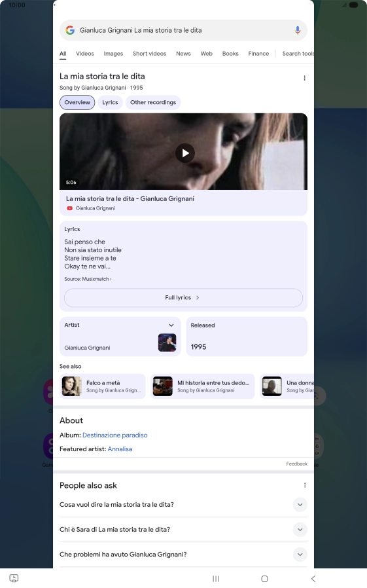
Task: Click artist name Gianluca Grignani text
Action: coord(87,348)
